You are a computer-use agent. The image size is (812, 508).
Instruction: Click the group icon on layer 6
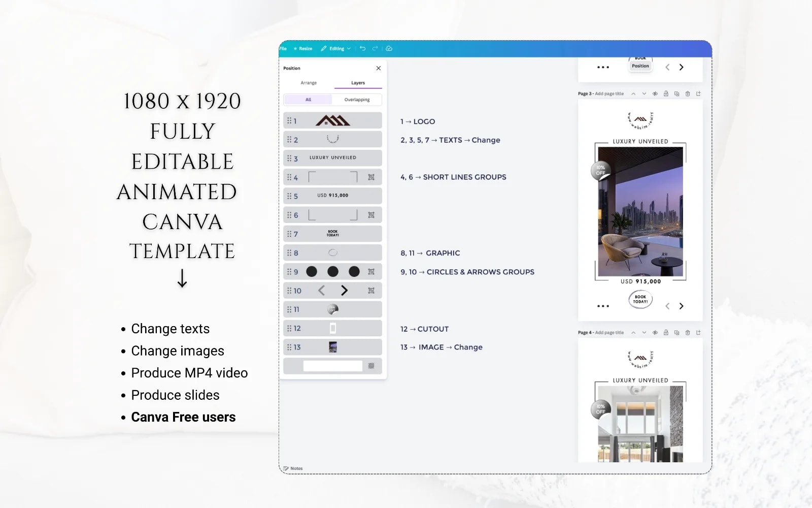(x=371, y=215)
